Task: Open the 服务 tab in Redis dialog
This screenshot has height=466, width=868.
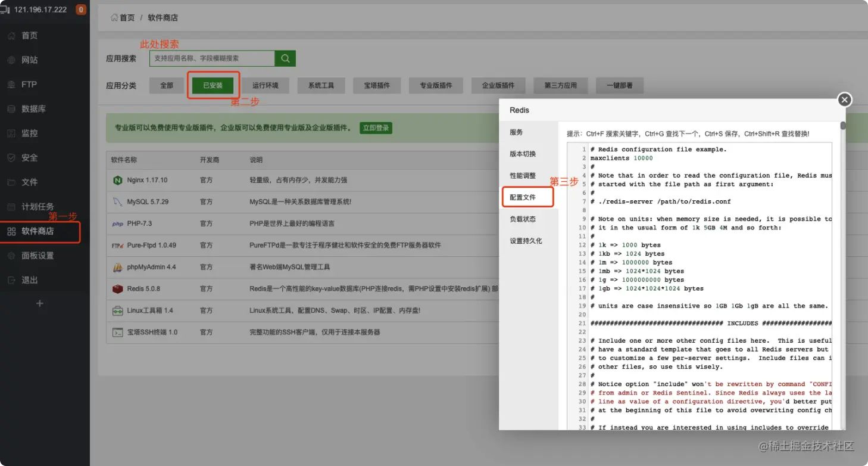Action: (x=529, y=132)
